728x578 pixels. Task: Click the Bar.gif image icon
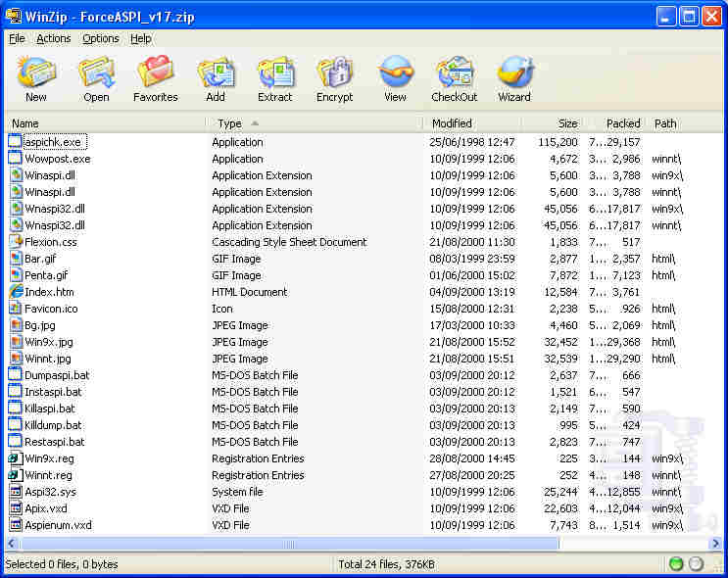coord(16,259)
